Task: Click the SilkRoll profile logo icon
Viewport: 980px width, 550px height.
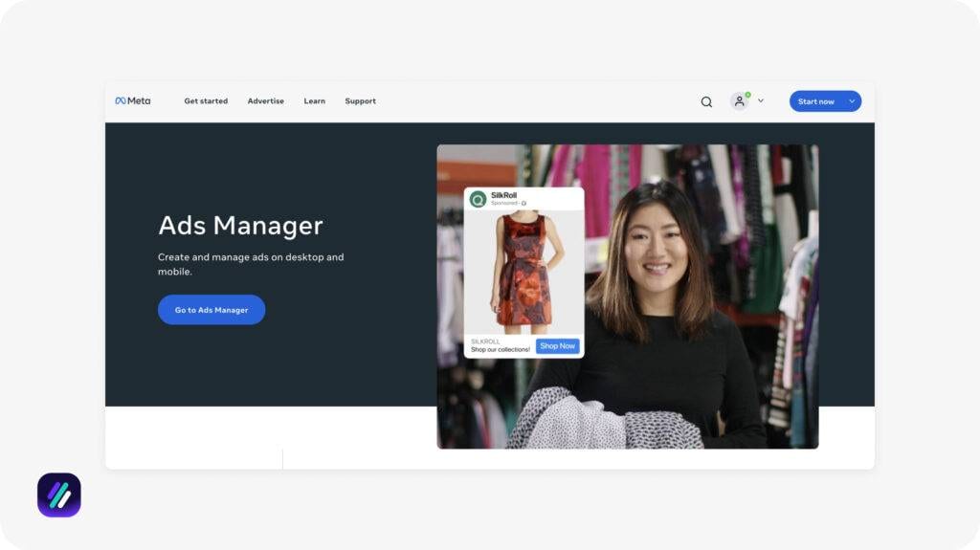Action: pyautogui.click(x=479, y=199)
